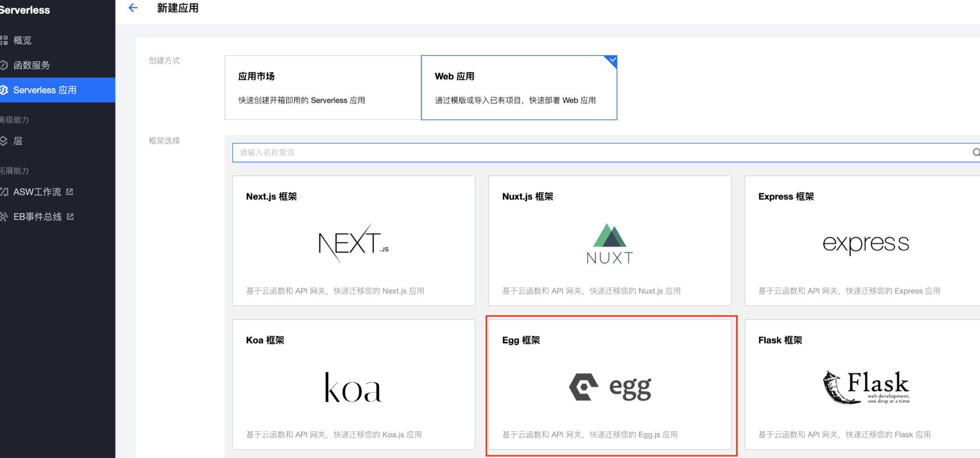
Task: Click the Serverless 应用 sidebar icon
Action: click(4, 90)
